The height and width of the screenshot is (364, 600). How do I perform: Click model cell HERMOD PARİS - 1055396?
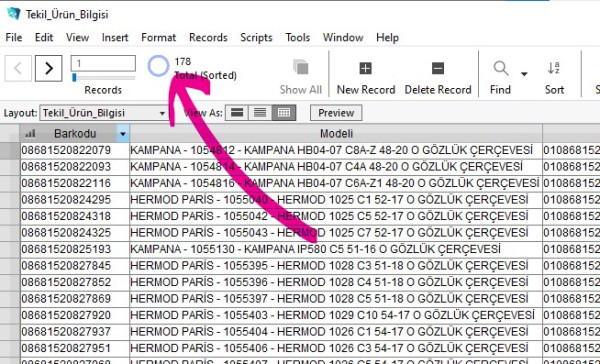(x=336, y=282)
